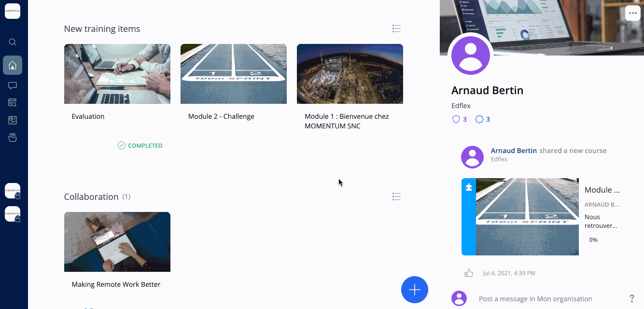This screenshot has width=644, height=309.
Task: Click the blue certificate badge count
Action: (x=483, y=119)
